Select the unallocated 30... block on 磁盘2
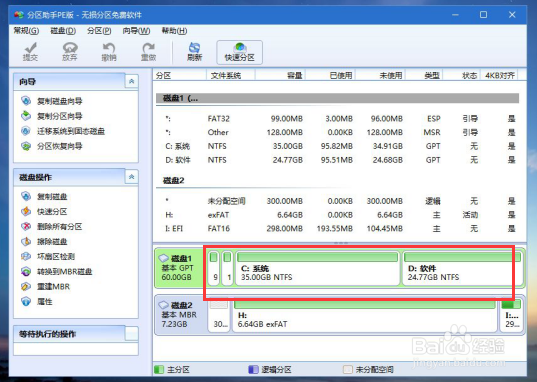 click(218, 315)
